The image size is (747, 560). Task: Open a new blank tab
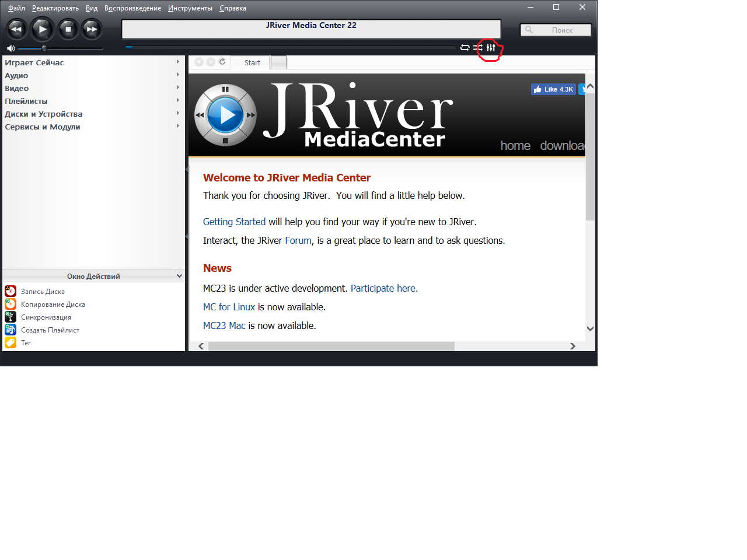tap(279, 62)
